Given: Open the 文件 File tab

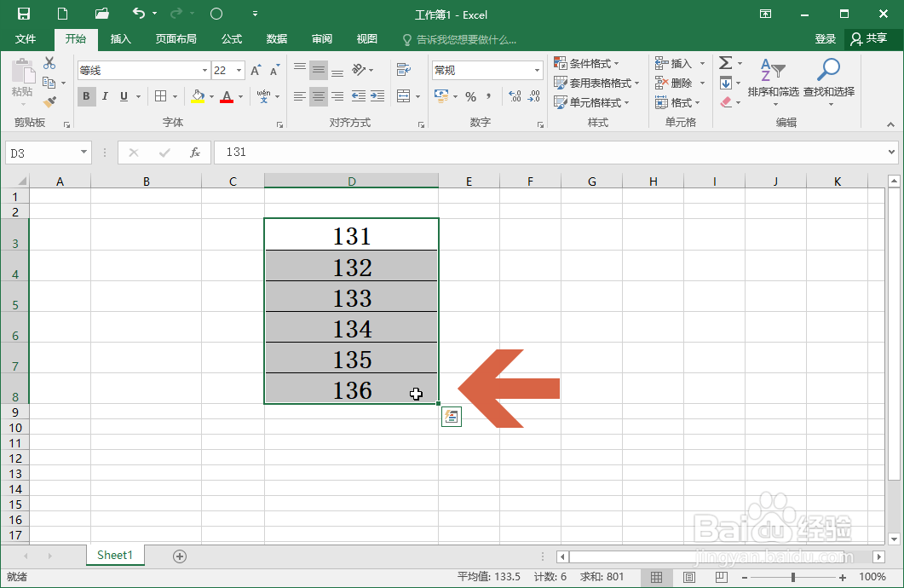Looking at the screenshot, I should point(26,38).
